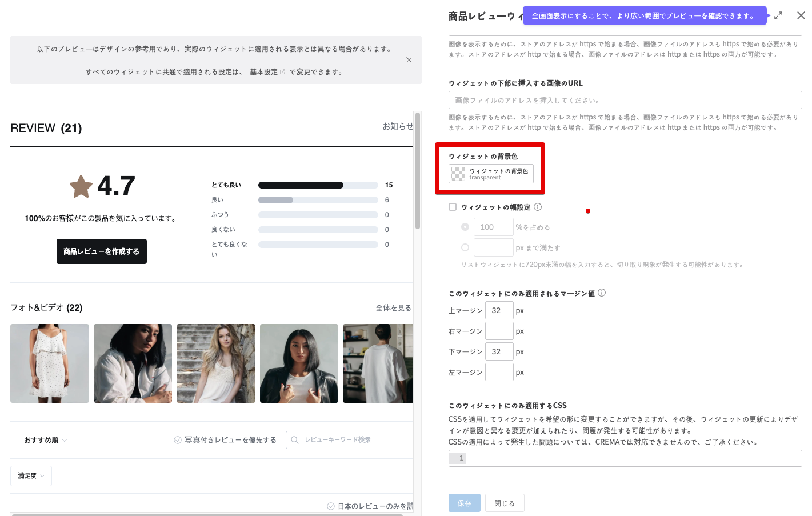Open the external link icon beside 基本設定
Screen dimensions: 812x516
pos(282,72)
